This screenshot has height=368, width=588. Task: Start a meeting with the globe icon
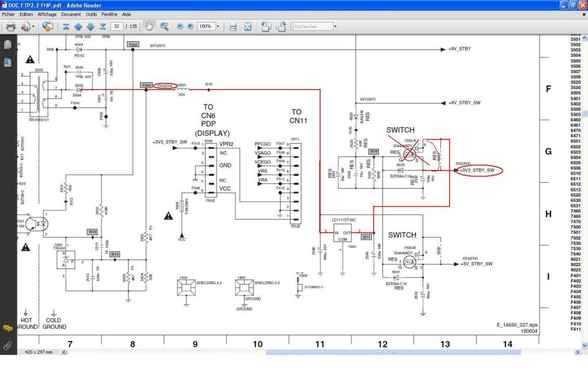tap(47, 26)
